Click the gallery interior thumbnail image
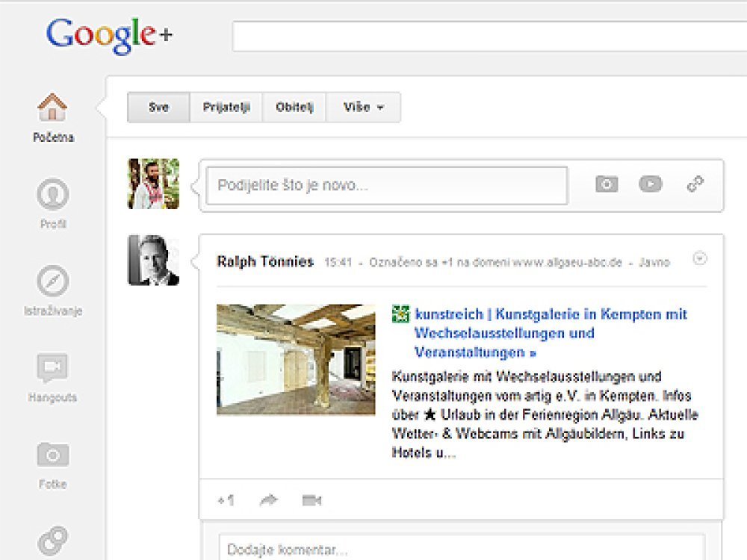 point(296,359)
